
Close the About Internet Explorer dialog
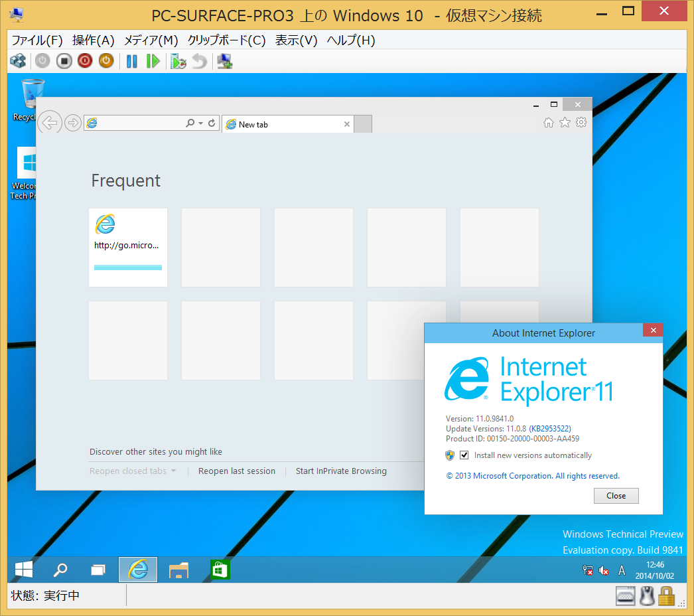pos(616,495)
